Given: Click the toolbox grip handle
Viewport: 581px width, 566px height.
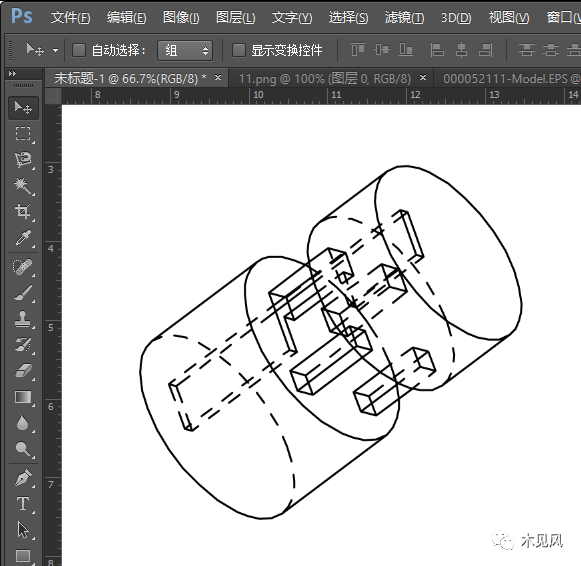Looking at the screenshot, I should (x=23, y=86).
